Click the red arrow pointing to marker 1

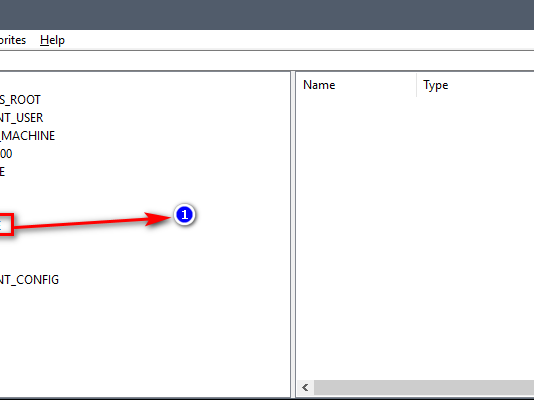pos(92,222)
